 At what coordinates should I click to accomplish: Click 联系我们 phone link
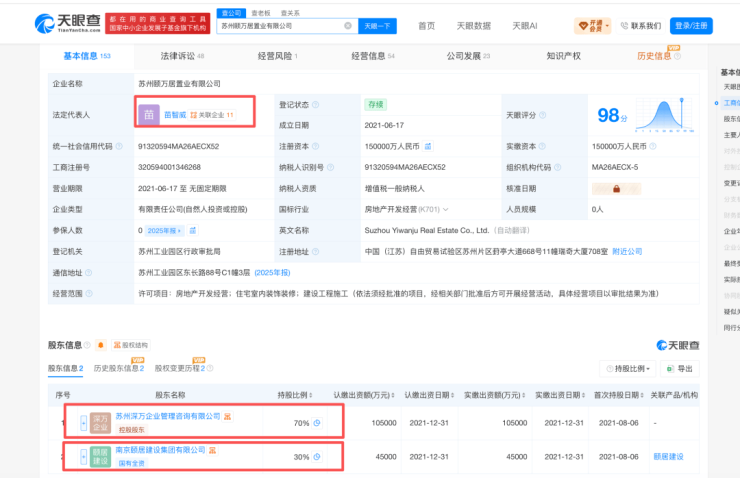(x=641, y=26)
